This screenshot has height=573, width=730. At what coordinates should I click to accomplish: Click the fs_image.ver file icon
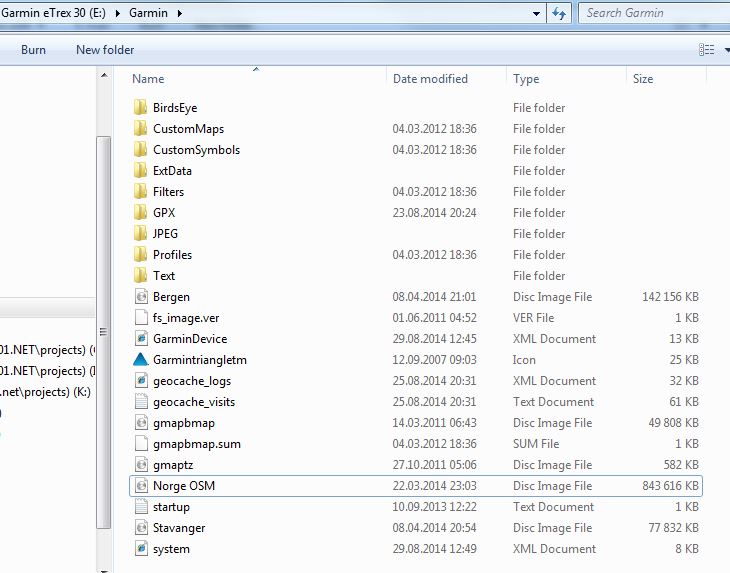pos(141,317)
